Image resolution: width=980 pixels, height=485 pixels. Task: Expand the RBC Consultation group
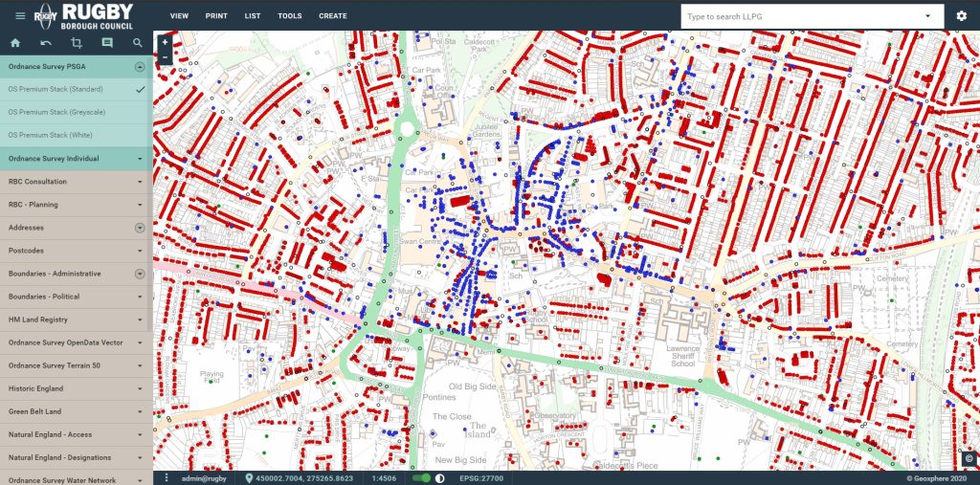pos(140,182)
